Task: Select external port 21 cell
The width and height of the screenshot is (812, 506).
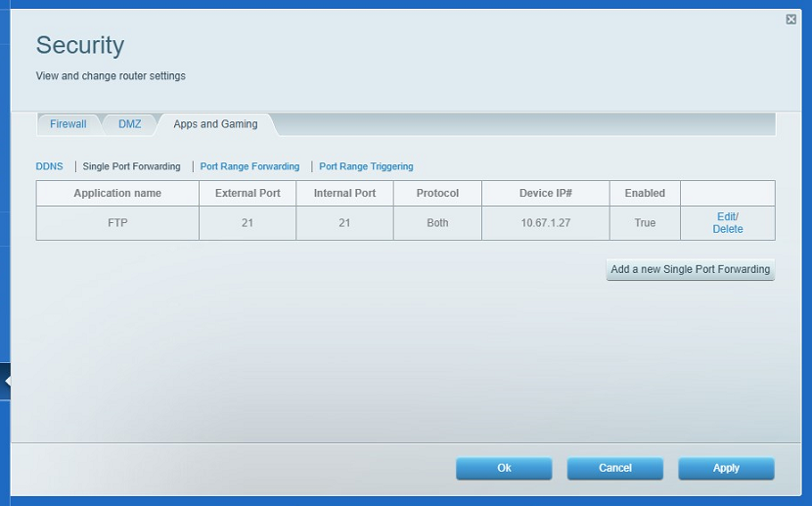Action: (248, 223)
